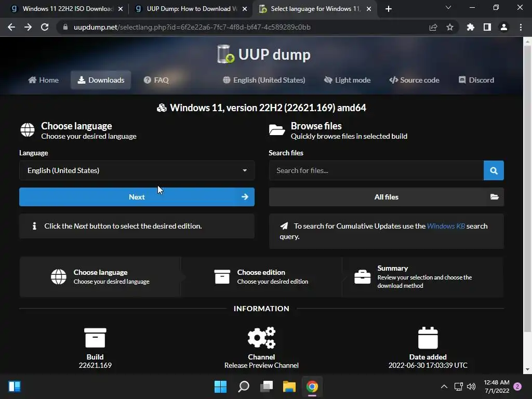Open clock showing 12:48 AM
The width and height of the screenshot is (532, 399).
(x=497, y=387)
